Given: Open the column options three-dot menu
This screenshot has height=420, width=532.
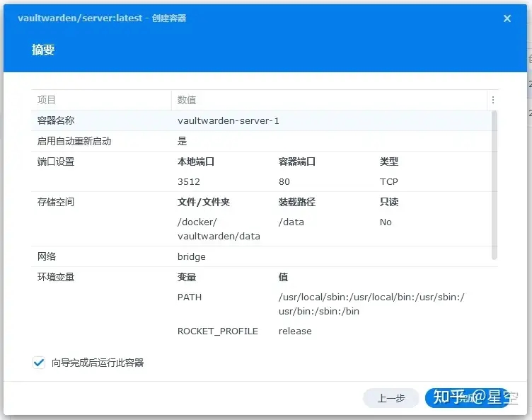Looking at the screenshot, I should pos(493,101).
